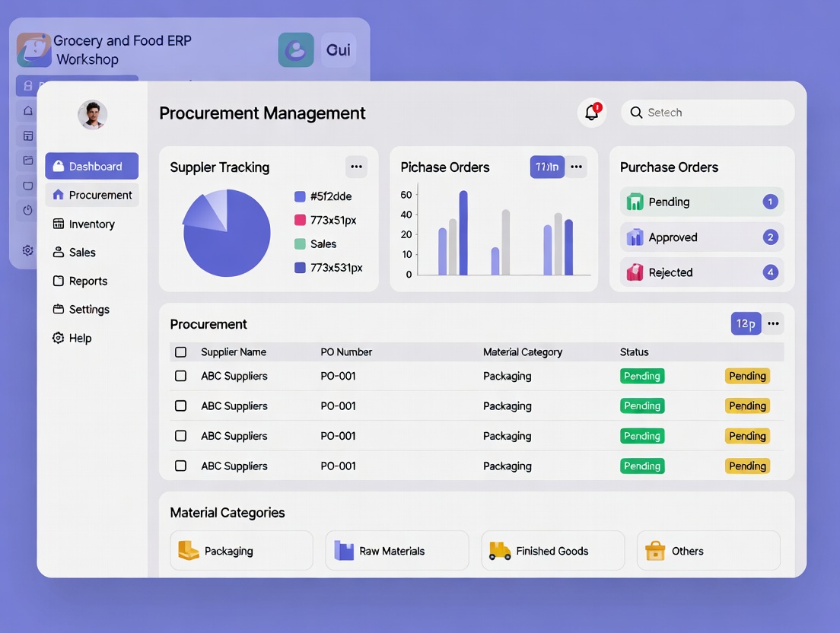This screenshot has width=840, height=633.
Task: Click the Approved purchase orders icon
Action: [635, 237]
